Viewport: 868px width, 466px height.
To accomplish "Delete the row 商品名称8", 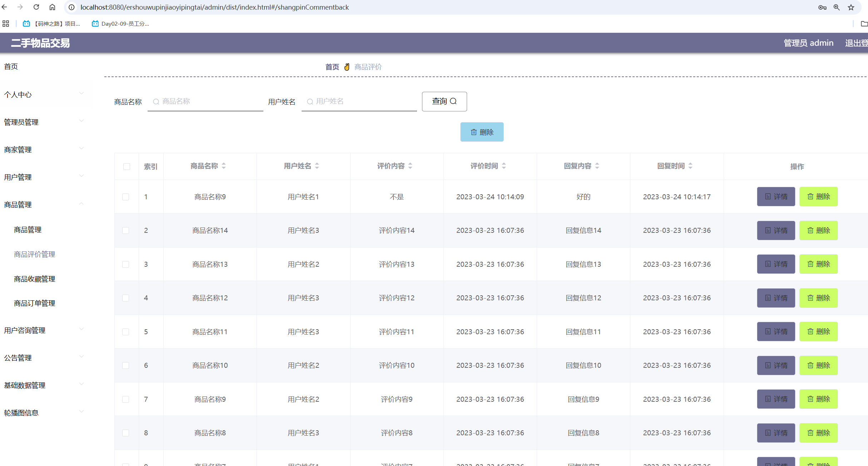I will (x=818, y=433).
